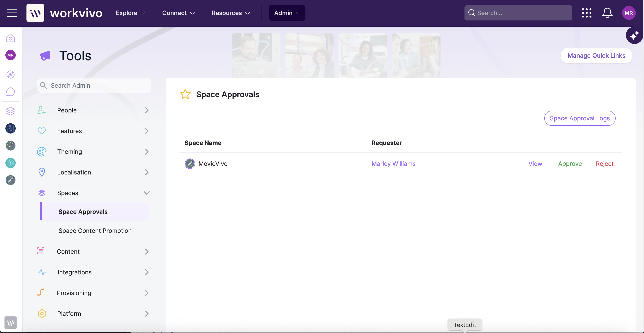Viewport: 644px width, 333px height.
Task: Open the Admin menu
Action: pyautogui.click(x=287, y=13)
